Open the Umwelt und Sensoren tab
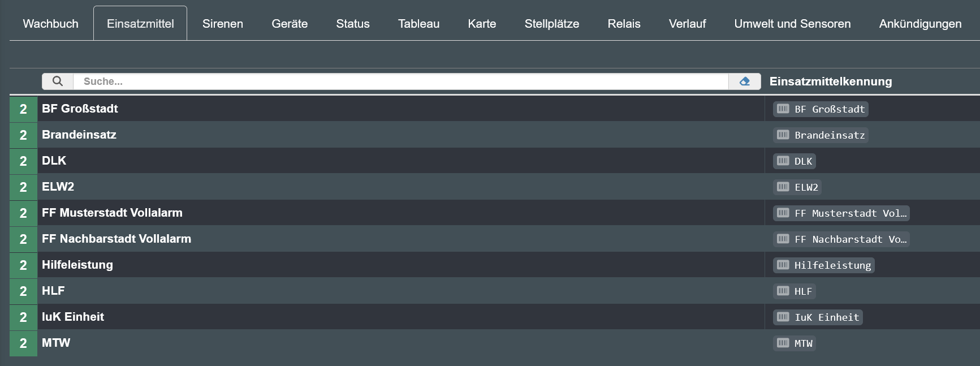The image size is (980, 366). point(792,24)
